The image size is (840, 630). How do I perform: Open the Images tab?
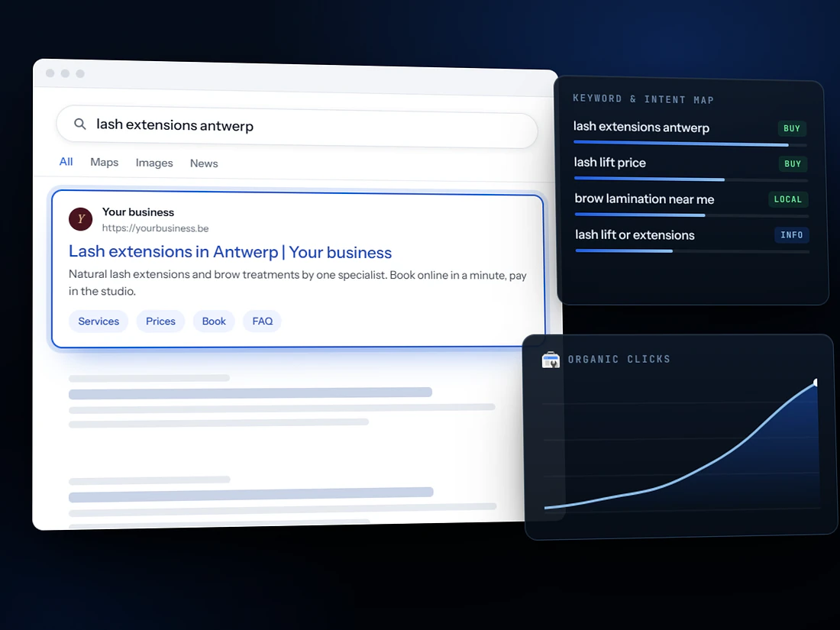pyautogui.click(x=154, y=163)
